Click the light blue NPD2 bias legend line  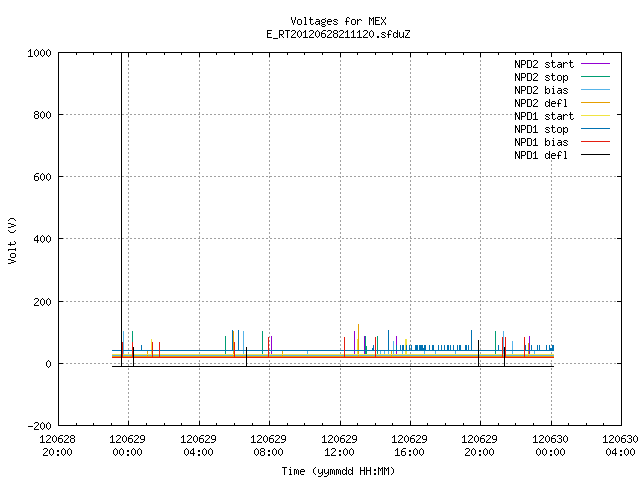(596, 89)
